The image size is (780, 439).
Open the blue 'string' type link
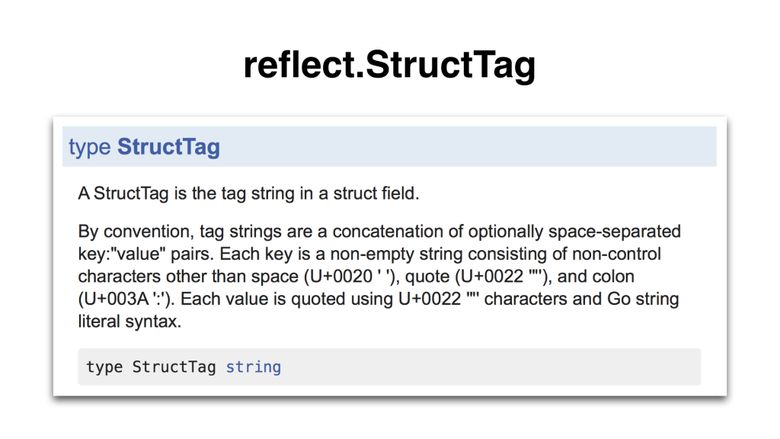[x=253, y=367]
